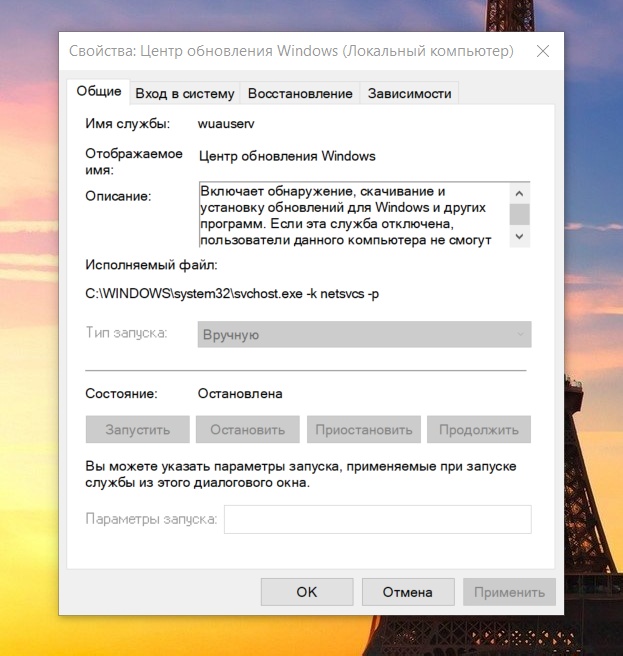Close the Windows Update properties dialog

[x=543, y=51]
